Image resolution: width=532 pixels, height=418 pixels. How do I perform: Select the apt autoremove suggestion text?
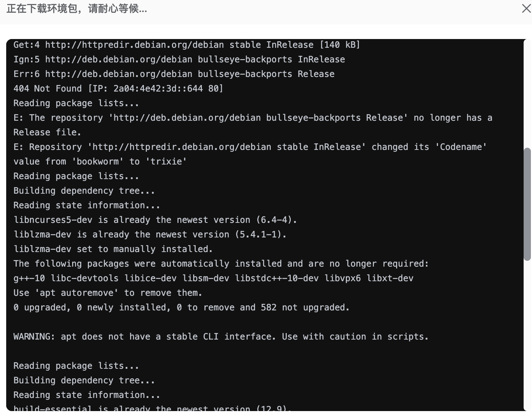click(x=107, y=293)
